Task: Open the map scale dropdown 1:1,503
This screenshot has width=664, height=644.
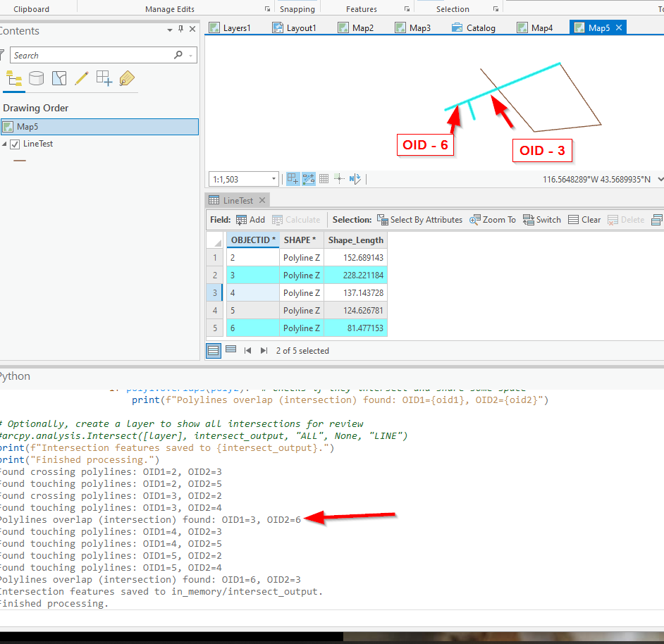Action: pos(274,179)
